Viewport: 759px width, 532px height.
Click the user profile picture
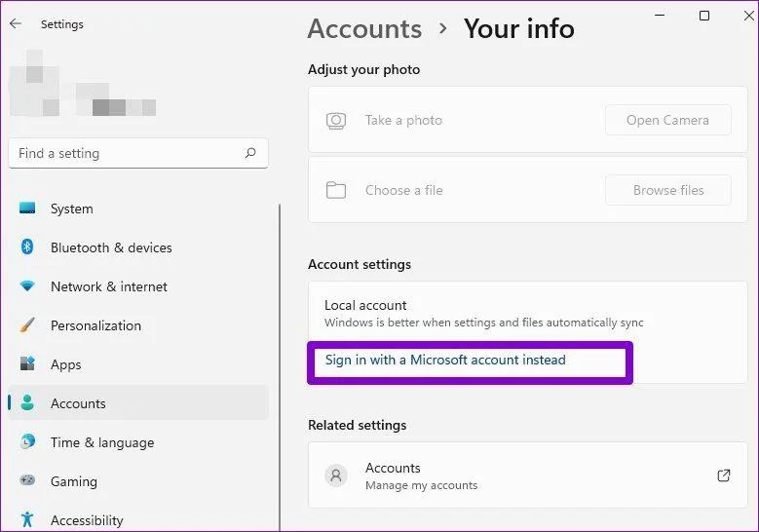34,82
